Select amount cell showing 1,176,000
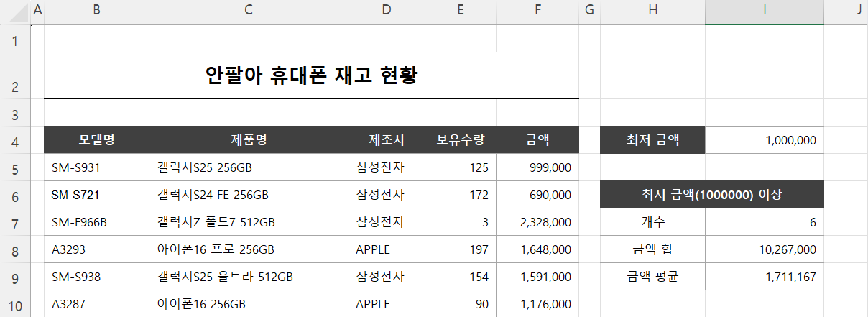This screenshot has height=317, width=868. pos(537,304)
